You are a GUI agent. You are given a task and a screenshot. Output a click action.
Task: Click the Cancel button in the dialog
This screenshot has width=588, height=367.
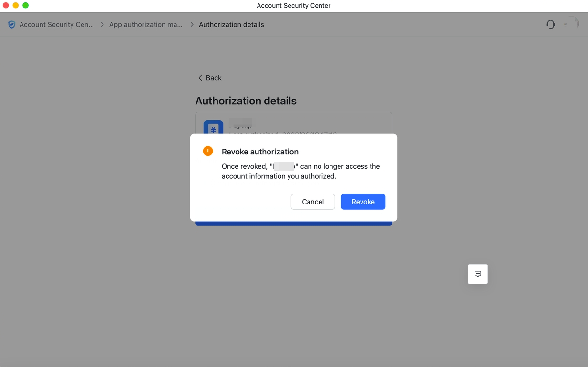click(313, 202)
